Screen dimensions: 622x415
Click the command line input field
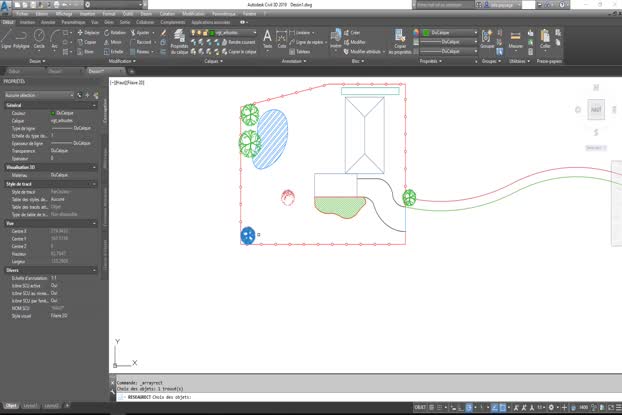click(369, 397)
